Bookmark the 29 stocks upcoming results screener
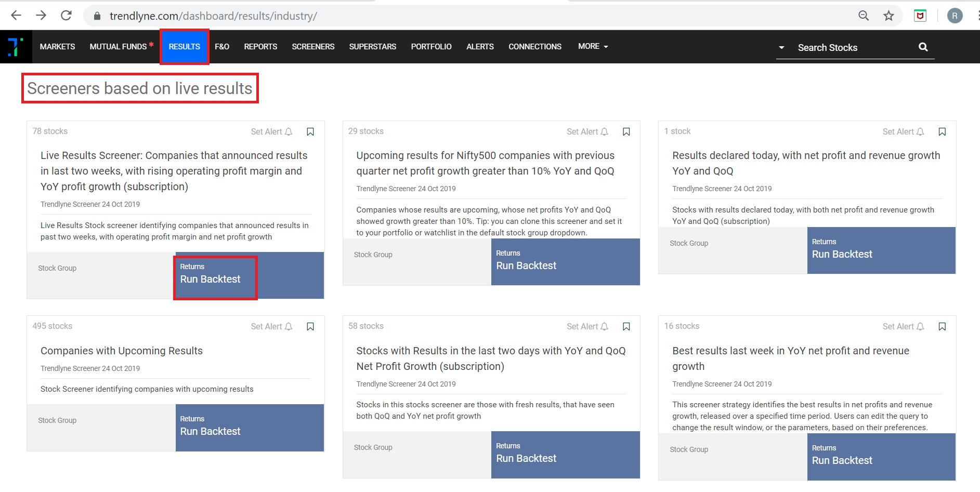This screenshot has height=492, width=980. tap(626, 132)
